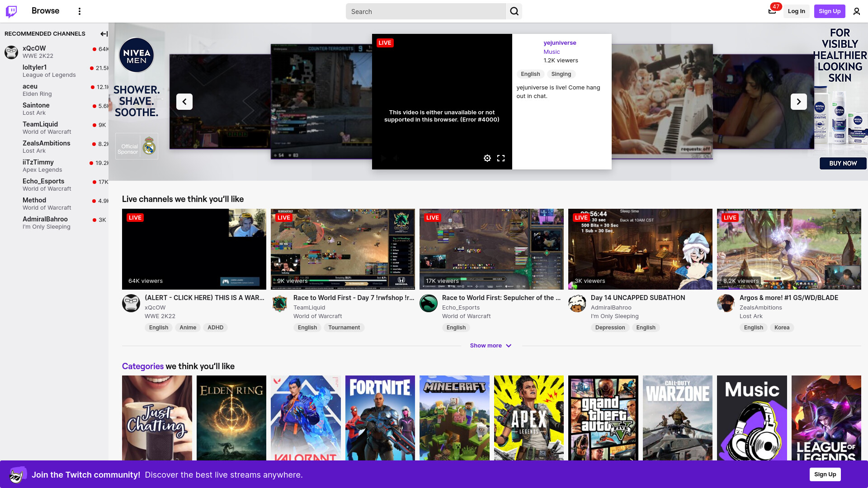The width and height of the screenshot is (868, 488).
Task: Click the Tournament tag
Action: click(344, 328)
